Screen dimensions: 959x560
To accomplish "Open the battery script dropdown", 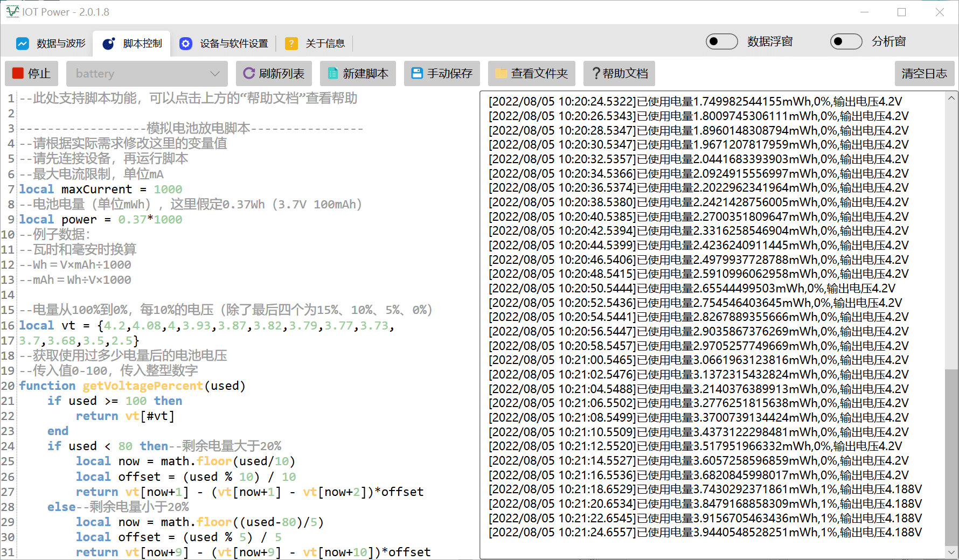I will 147,74.
